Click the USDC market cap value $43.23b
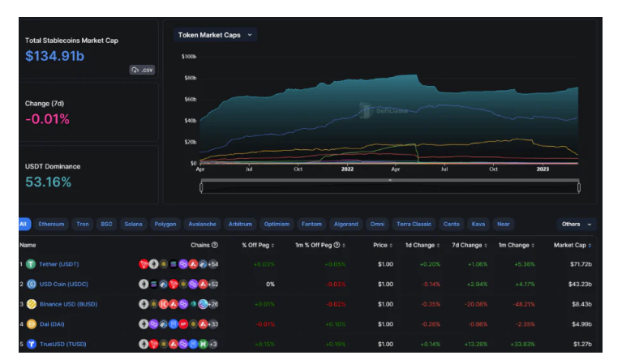Screen dimensions: 622x364 (580, 284)
